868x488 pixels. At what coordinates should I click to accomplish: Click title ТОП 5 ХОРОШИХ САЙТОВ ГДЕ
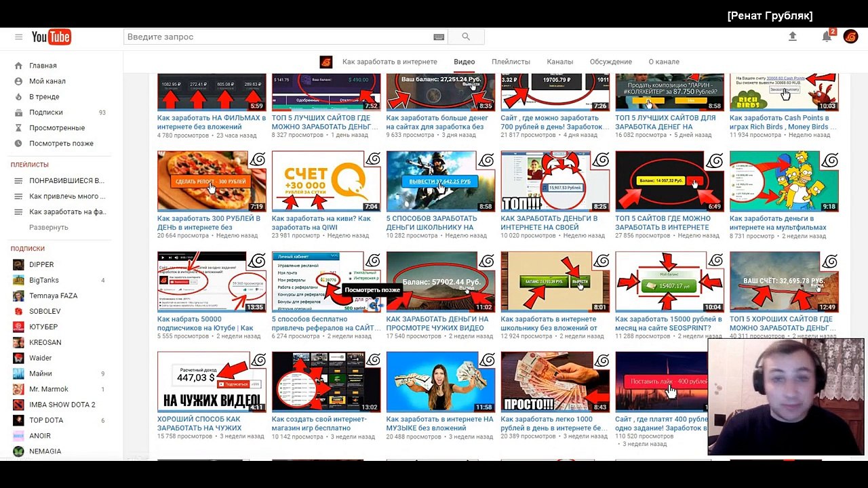(x=781, y=323)
